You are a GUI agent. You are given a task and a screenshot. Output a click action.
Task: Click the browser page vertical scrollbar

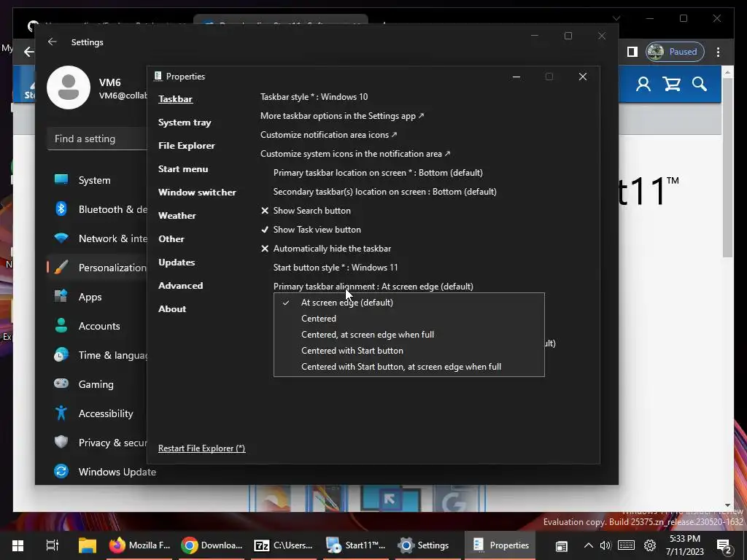(x=727, y=167)
